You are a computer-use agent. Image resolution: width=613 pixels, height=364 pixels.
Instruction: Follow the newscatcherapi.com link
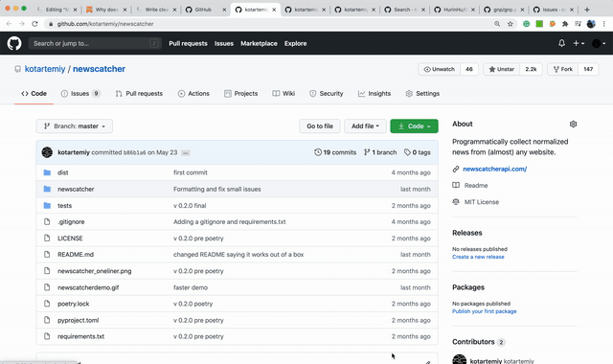(494, 169)
